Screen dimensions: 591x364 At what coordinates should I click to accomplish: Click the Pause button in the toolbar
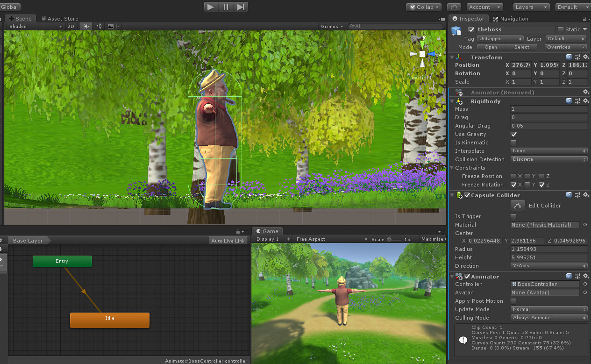(226, 7)
